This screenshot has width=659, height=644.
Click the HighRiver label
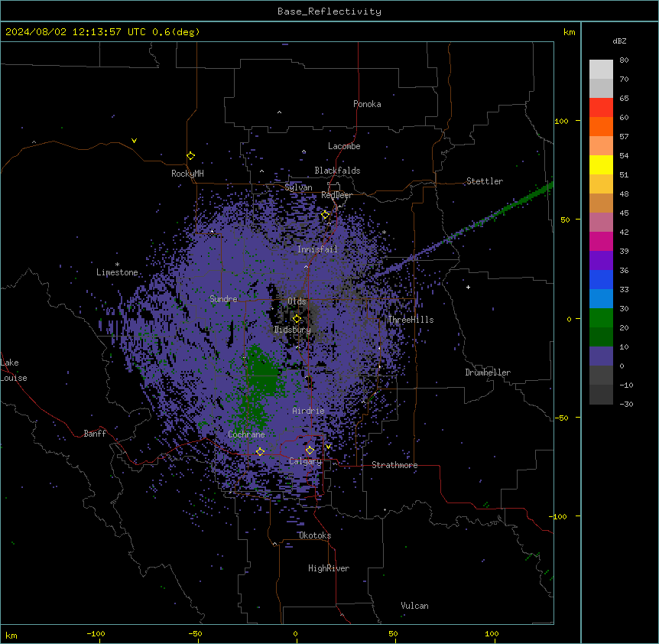(329, 568)
